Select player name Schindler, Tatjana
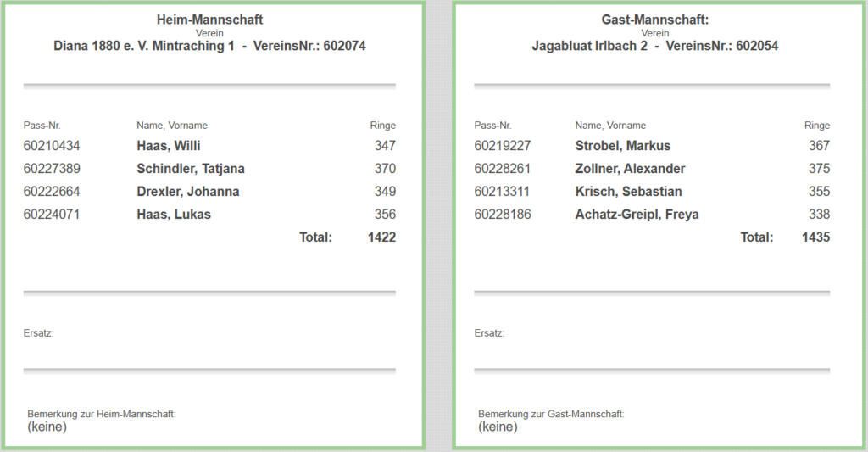868x452 pixels. pyautogui.click(x=191, y=169)
